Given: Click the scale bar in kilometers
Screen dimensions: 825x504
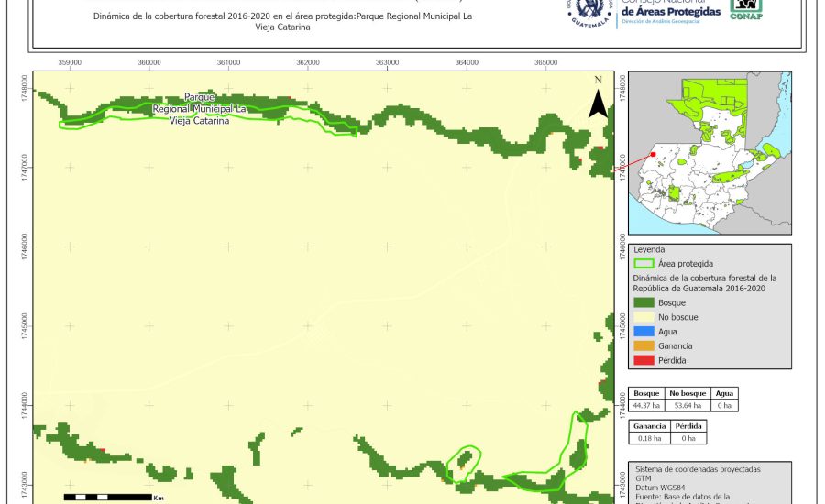Looking at the screenshot, I should pos(107,497).
